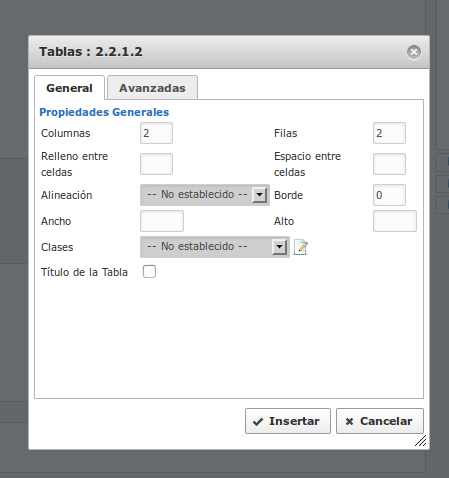449x478 pixels.
Task: Click the class editor notepad icon
Action: [301, 247]
